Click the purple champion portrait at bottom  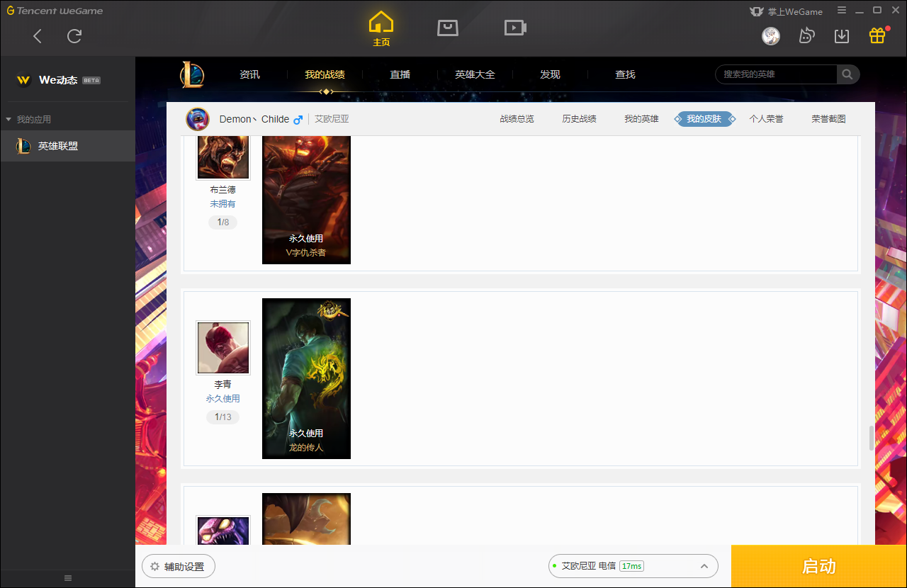(223, 531)
